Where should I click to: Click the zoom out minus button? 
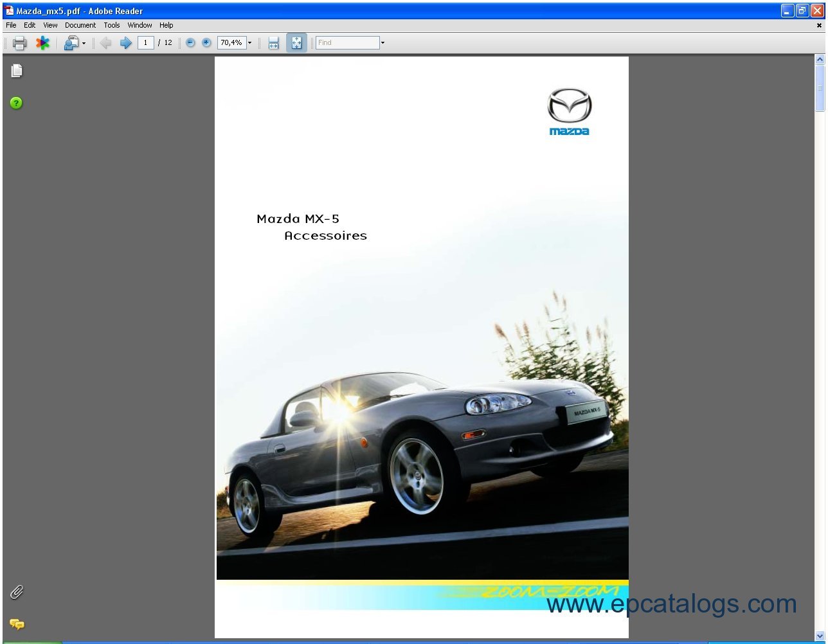(x=190, y=43)
